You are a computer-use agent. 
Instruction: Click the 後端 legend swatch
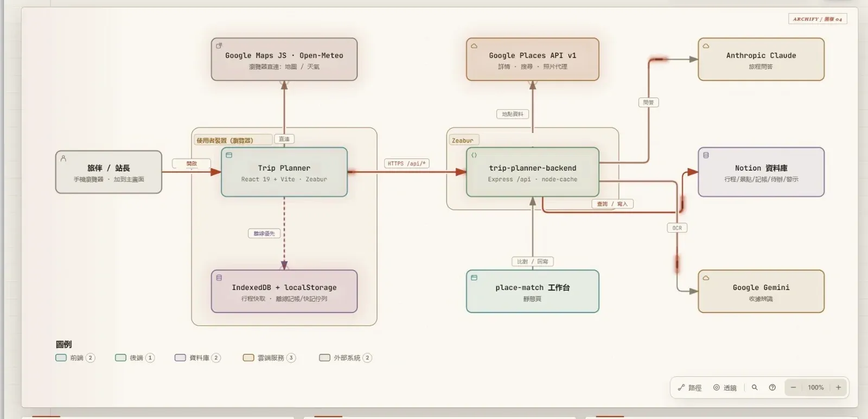pos(120,358)
